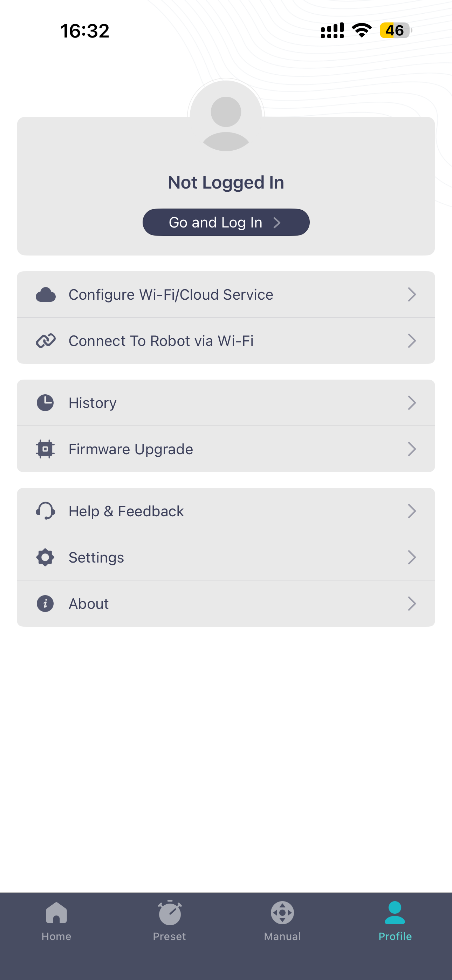Screen dimensions: 452x980
Task: Expand the About row chevron
Action: point(412,604)
